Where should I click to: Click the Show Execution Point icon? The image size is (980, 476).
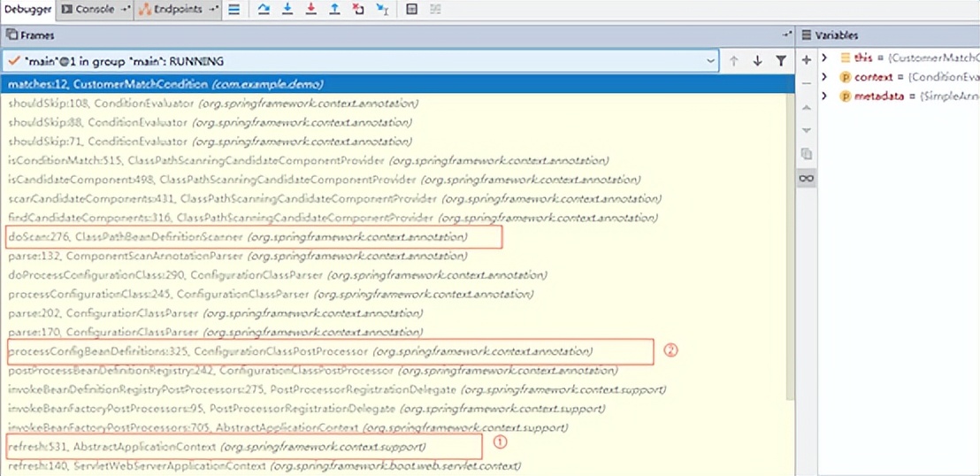tap(234, 10)
